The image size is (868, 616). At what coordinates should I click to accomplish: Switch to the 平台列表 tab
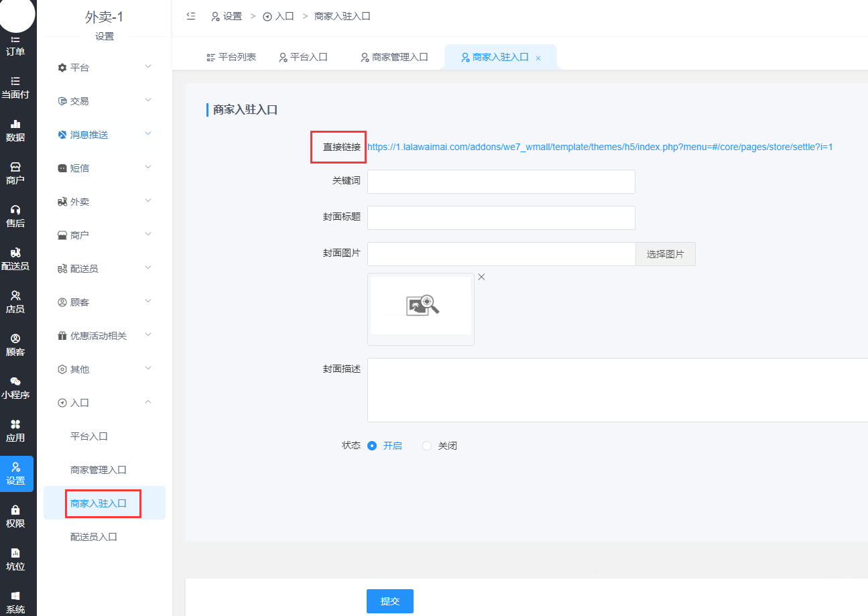tap(231, 57)
